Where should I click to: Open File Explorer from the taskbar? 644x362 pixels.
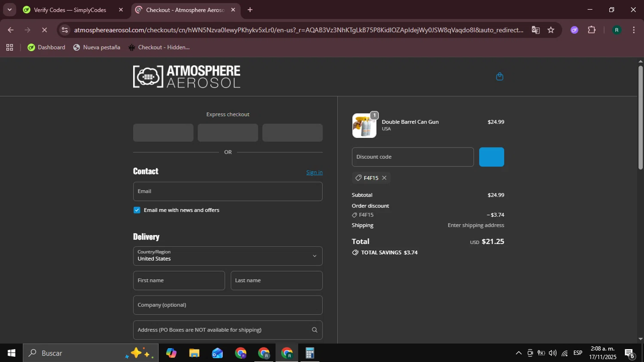coord(194,353)
